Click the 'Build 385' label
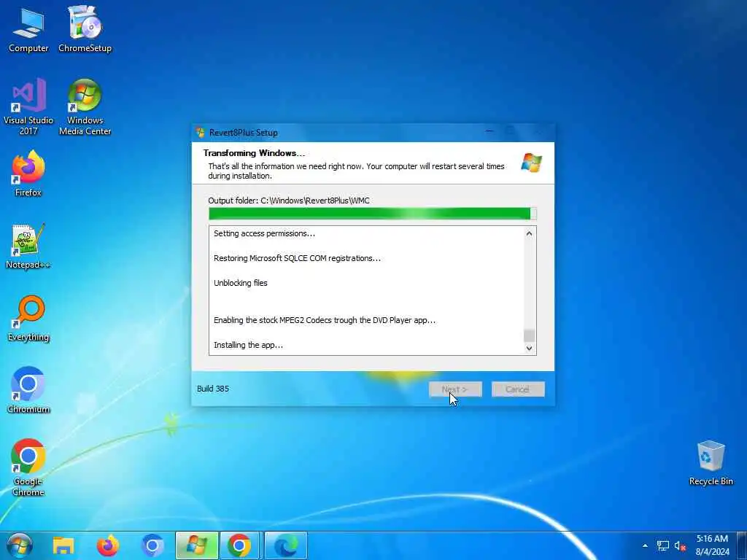The image size is (747, 560). 213,389
